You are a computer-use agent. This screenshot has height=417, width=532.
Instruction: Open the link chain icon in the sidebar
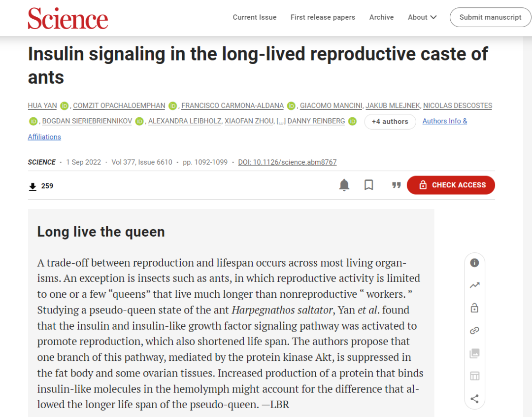coord(474,330)
